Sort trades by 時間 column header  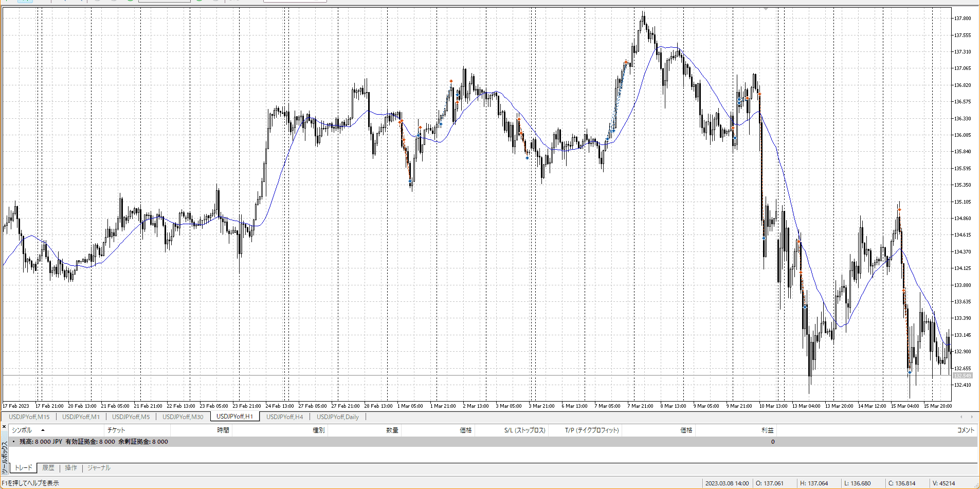pos(223,430)
